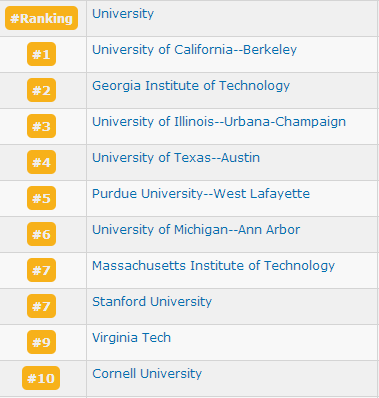The image size is (379, 398).
Task: Open Purdue University--West Lafayette link
Action: (201, 194)
